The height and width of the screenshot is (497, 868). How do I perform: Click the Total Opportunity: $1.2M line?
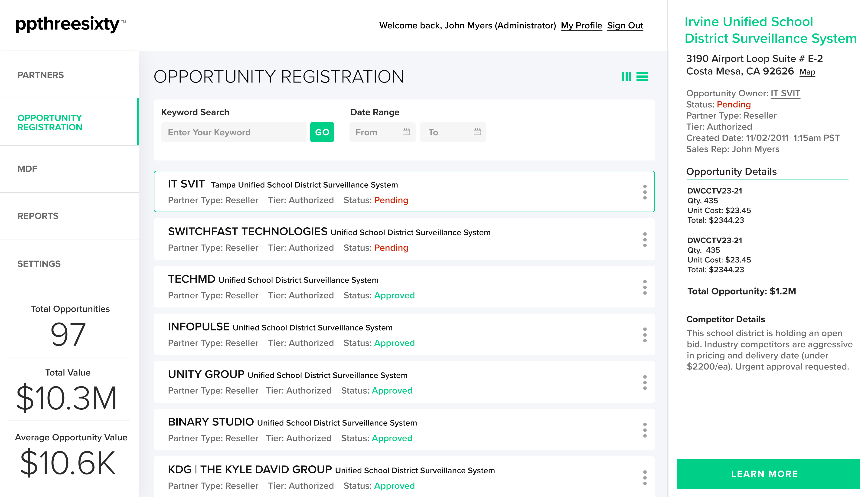click(741, 291)
